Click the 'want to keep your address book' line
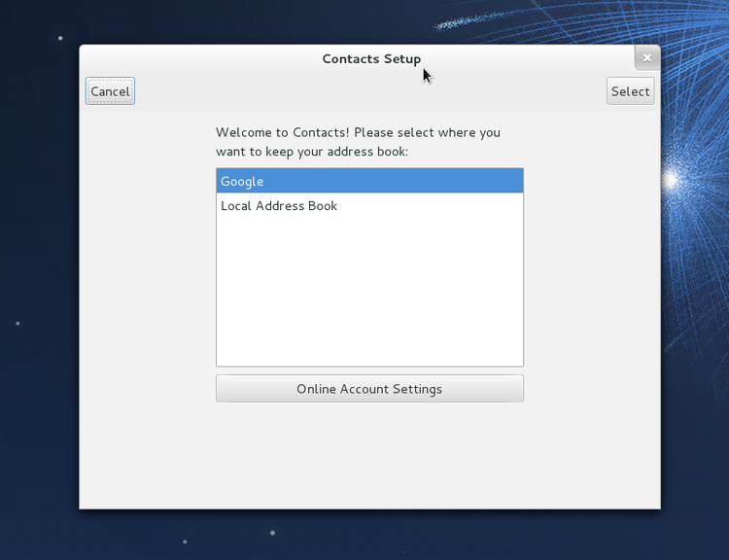The width and height of the screenshot is (729, 560). [311, 152]
